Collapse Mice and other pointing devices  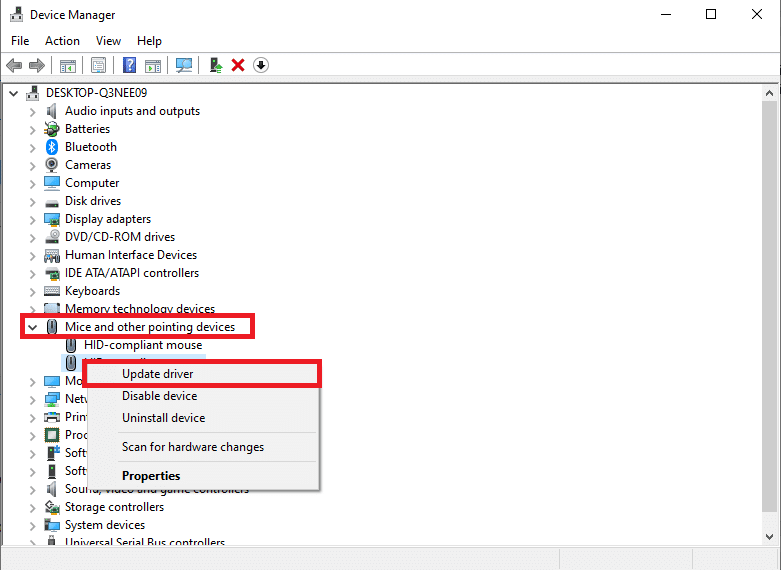[32, 327]
